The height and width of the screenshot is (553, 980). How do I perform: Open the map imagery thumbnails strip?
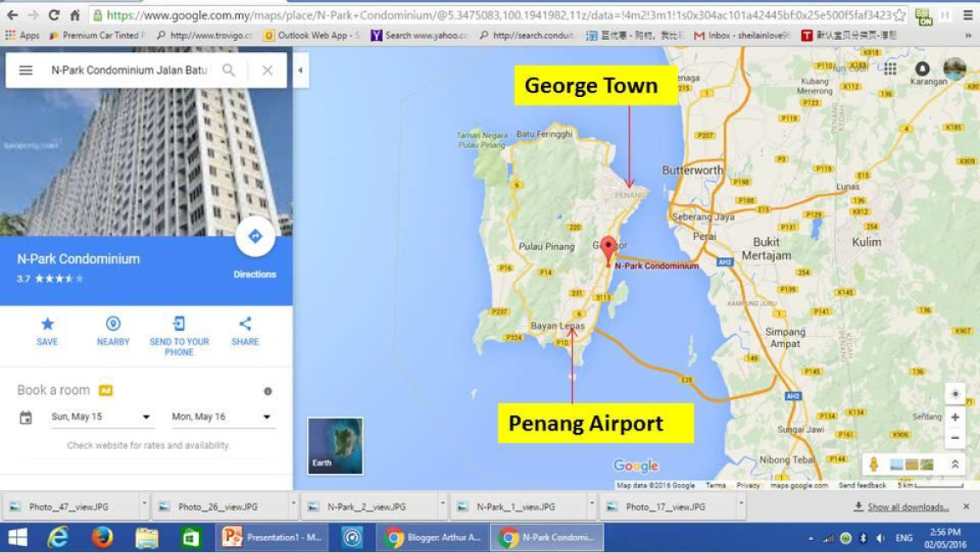click(x=911, y=465)
